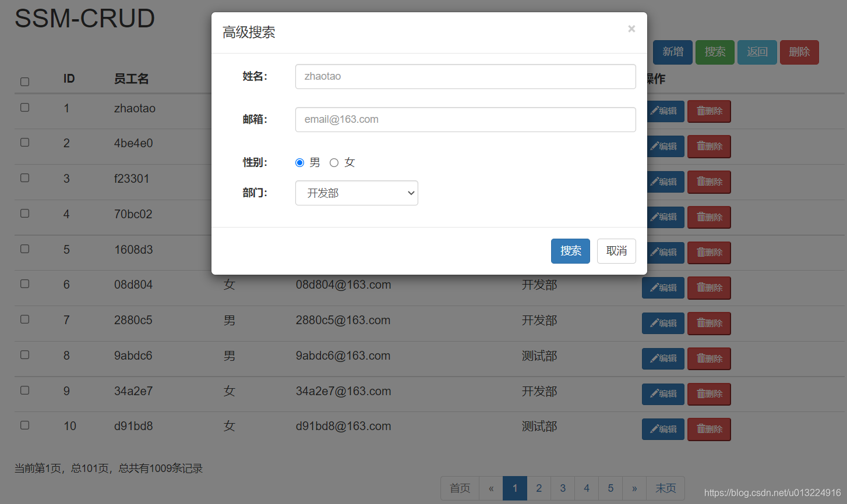Click email d91bd8@163.com cell
847x504 pixels.
point(343,427)
